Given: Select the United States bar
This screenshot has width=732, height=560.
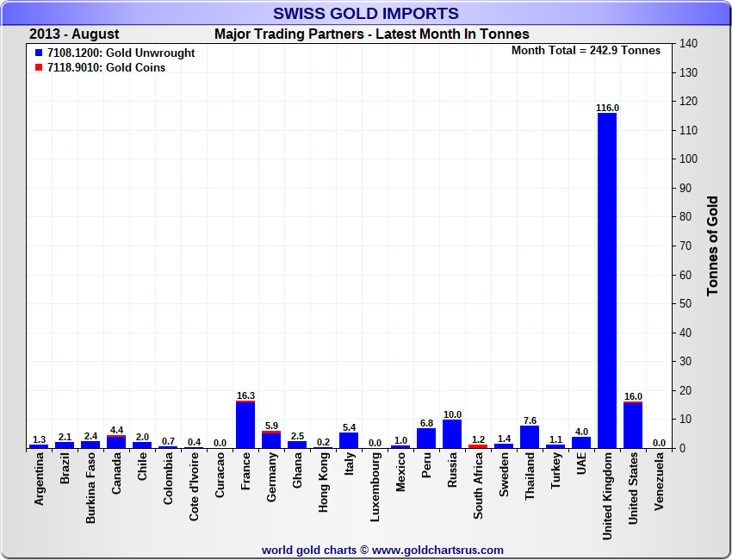Looking at the screenshot, I should tap(633, 425).
